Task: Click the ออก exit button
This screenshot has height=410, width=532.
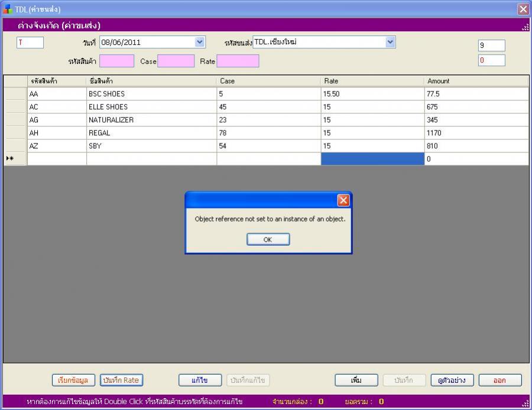Action: click(x=500, y=380)
